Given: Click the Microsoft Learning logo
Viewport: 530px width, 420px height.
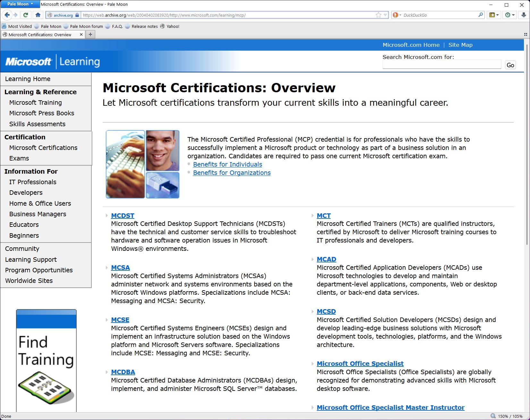Looking at the screenshot, I should point(53,62).
